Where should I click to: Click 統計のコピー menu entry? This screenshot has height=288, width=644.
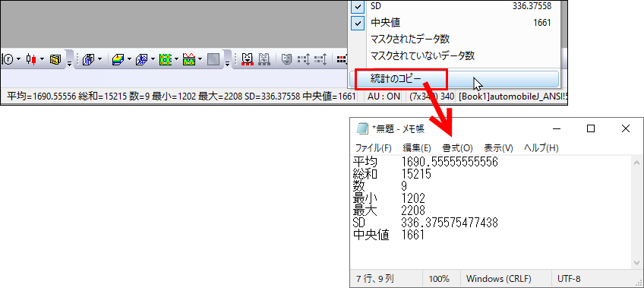point(454,79)
